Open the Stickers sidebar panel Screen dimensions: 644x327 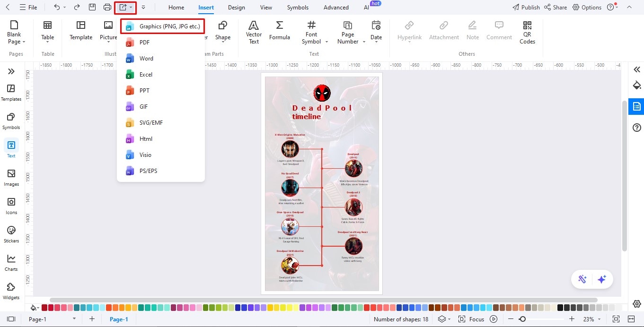(x=11, y=234)
